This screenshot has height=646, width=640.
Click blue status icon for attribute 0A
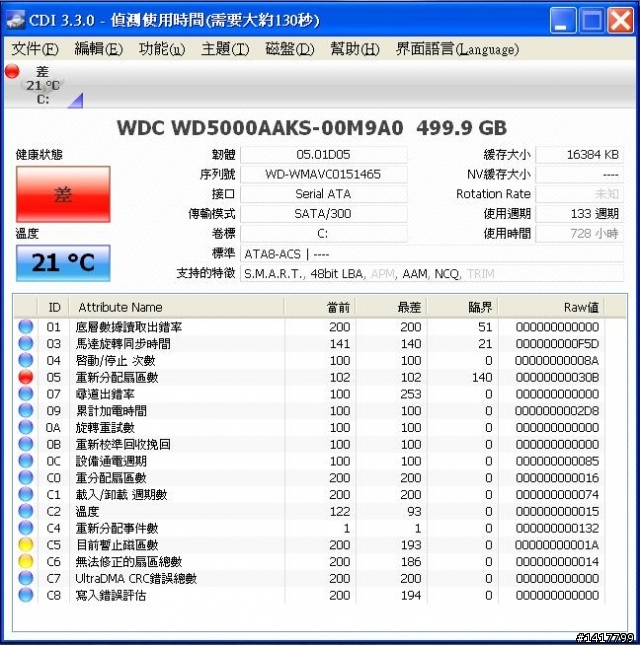click(x=26, y=427)
